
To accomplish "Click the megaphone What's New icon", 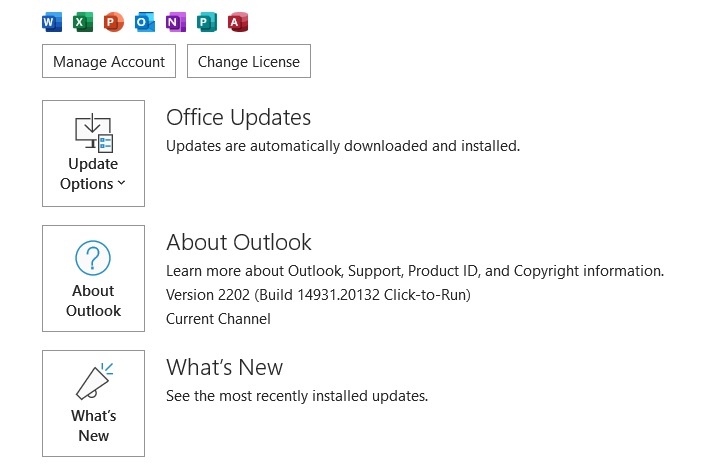I will click(94, 381).
